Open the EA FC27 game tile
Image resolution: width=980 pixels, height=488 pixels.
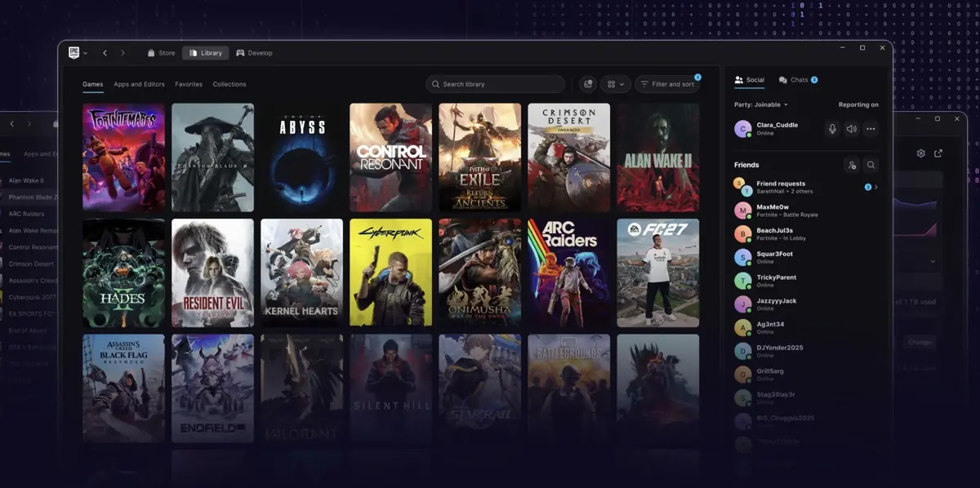657,273
